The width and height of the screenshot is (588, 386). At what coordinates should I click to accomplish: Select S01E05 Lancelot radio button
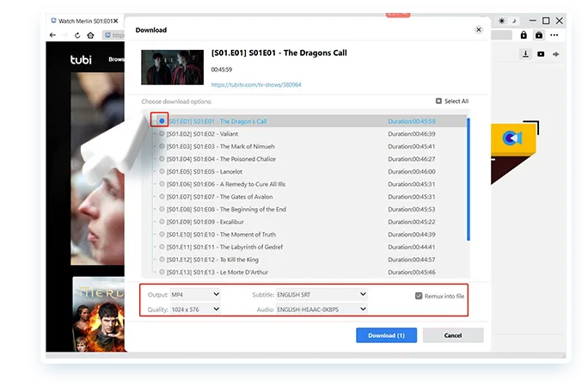coord(162,171)
